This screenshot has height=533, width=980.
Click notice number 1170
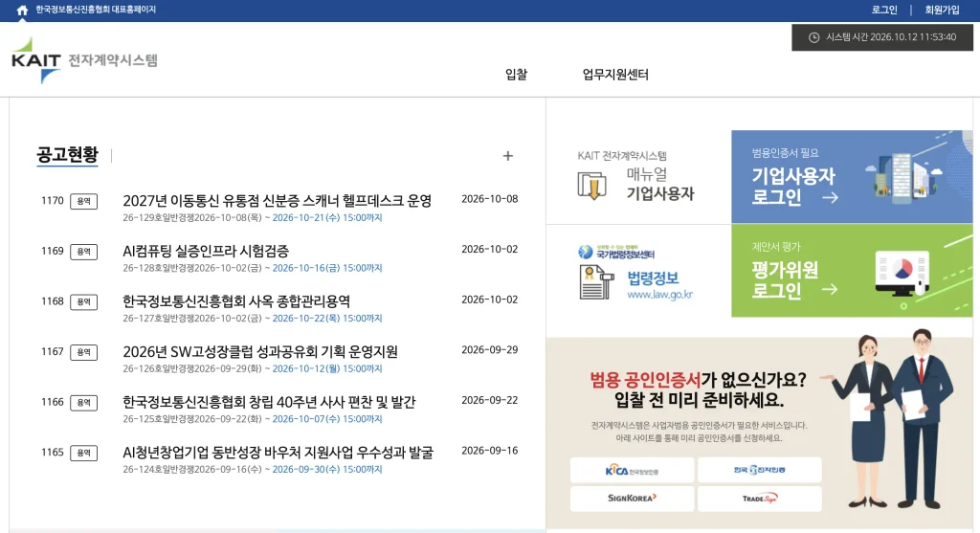pyautogui.click(x=53, y=201)
